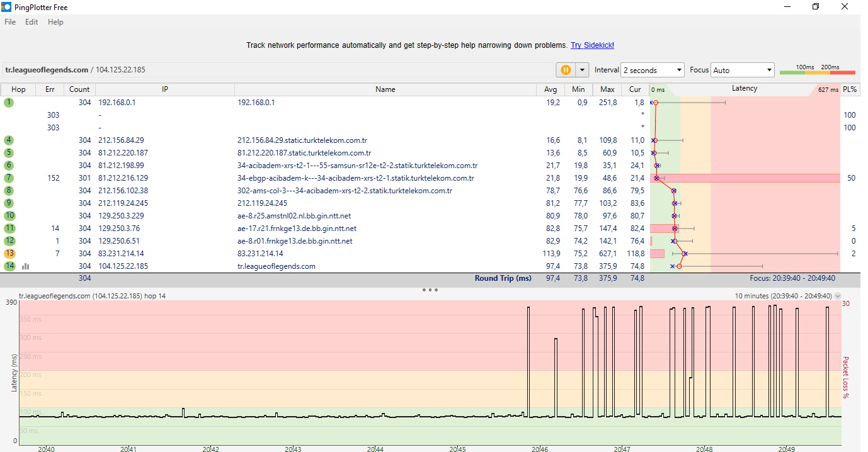This screenshot has width=868, height=452.
Task: Select hop 9 green circle icon
Action: (9, 203)
